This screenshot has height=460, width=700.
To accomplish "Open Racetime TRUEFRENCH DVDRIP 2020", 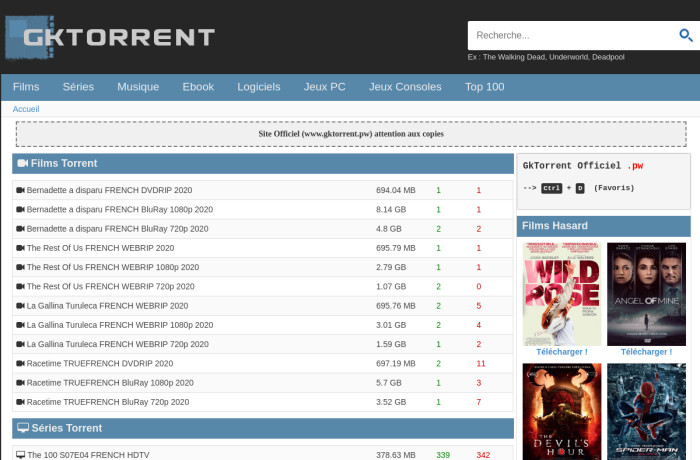I will (100, 364).
